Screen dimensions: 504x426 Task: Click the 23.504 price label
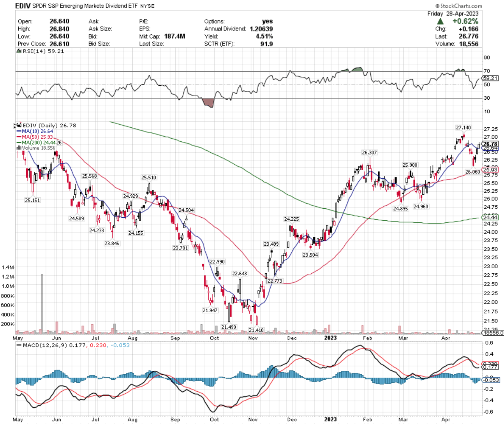[x=310, y=255]
